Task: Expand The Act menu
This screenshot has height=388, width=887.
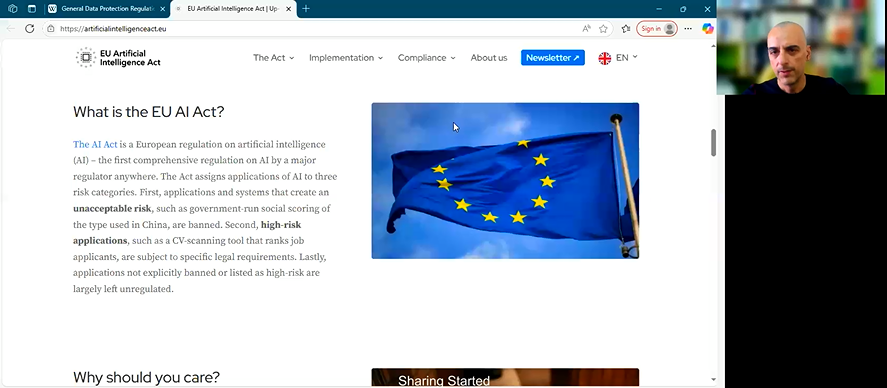Action: click(x=274, y=58)
